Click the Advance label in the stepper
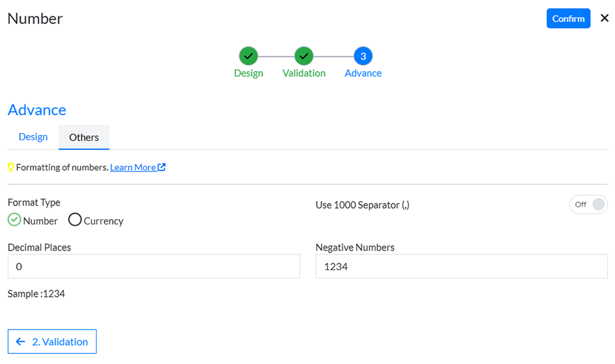 363,73
